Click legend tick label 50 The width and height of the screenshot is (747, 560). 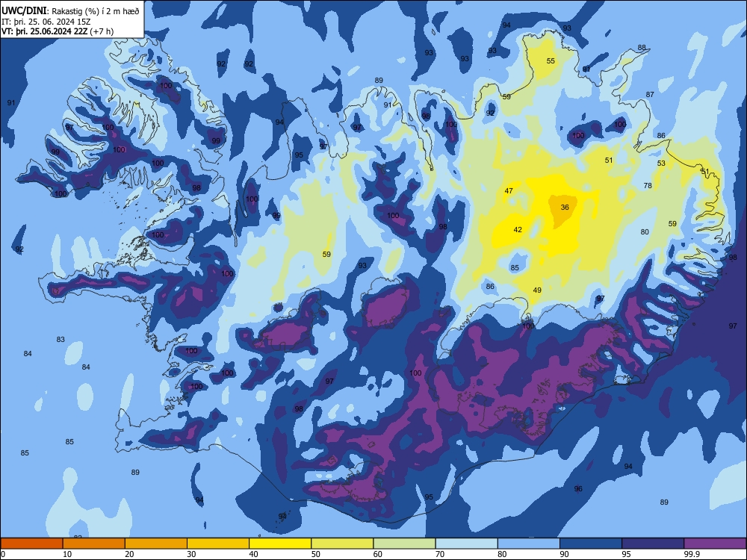tap(316, 554)
